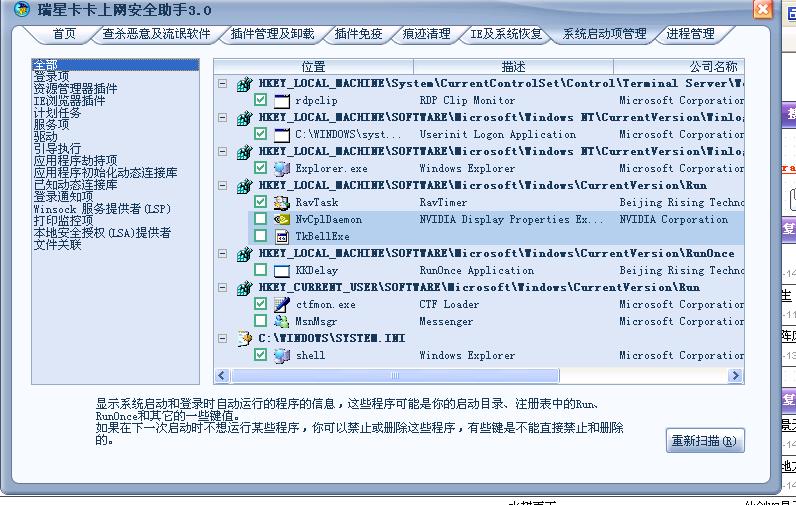Click the Rising Kaka app logo in title bar
796x505 pixels.
tap(22, 9)
